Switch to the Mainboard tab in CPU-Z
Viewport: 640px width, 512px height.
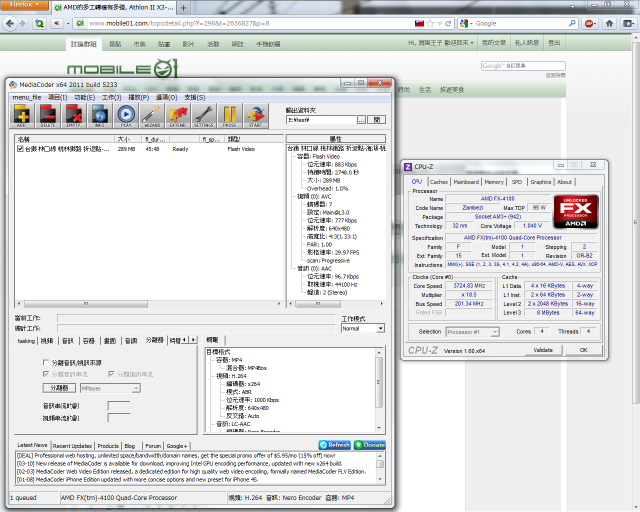(x=466, y=182)
